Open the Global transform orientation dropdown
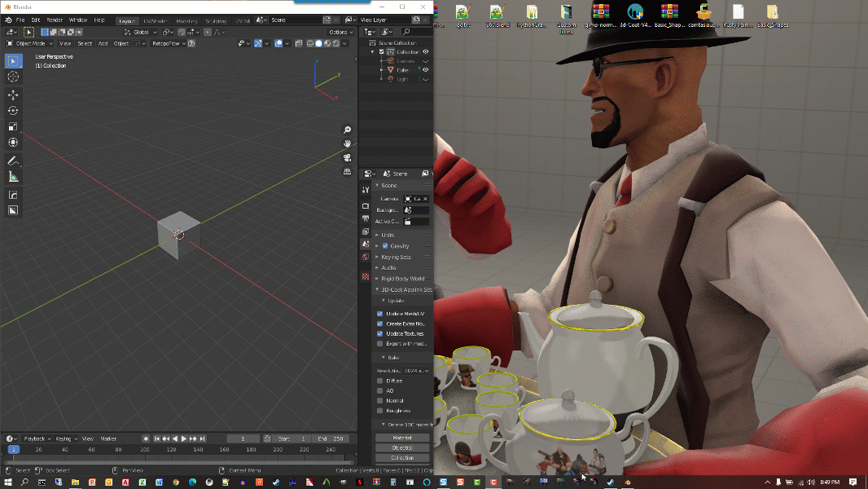868x489 pixels. (x=141, y=32)
